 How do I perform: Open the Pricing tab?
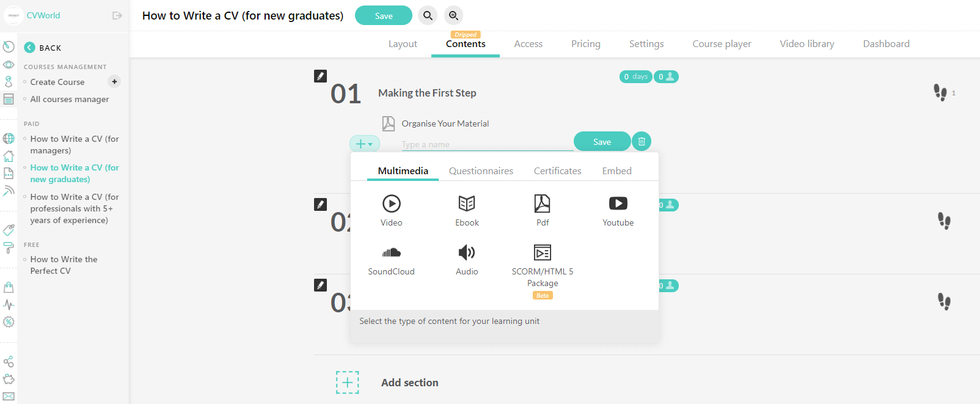click(x=585, y=44)
